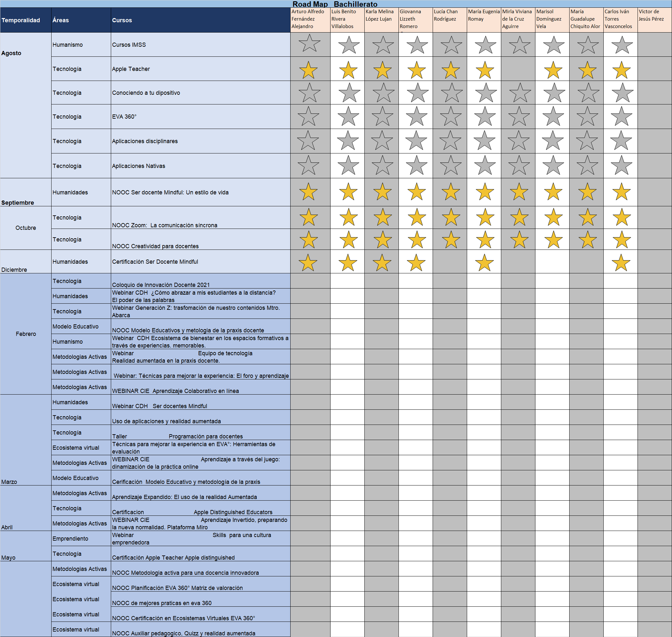Viewport: 672px width, 637px height.
Task: Select the Conociendo a tu dipositivo cell
Action: 201,92
